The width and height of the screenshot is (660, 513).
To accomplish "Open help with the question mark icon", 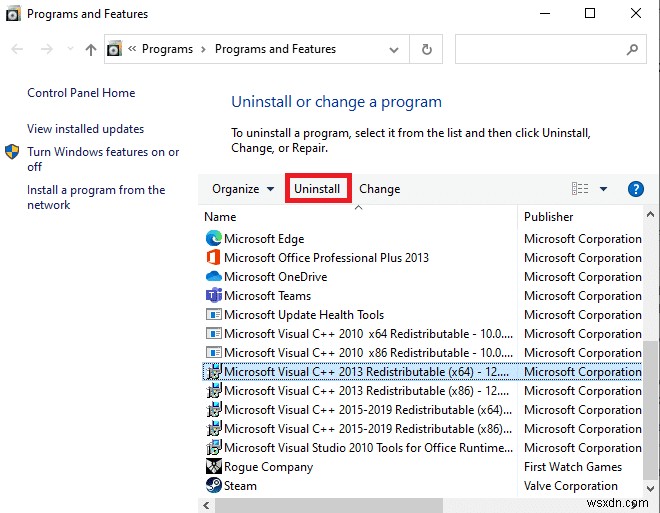I will pyautogui.click(x=635, y=189).
